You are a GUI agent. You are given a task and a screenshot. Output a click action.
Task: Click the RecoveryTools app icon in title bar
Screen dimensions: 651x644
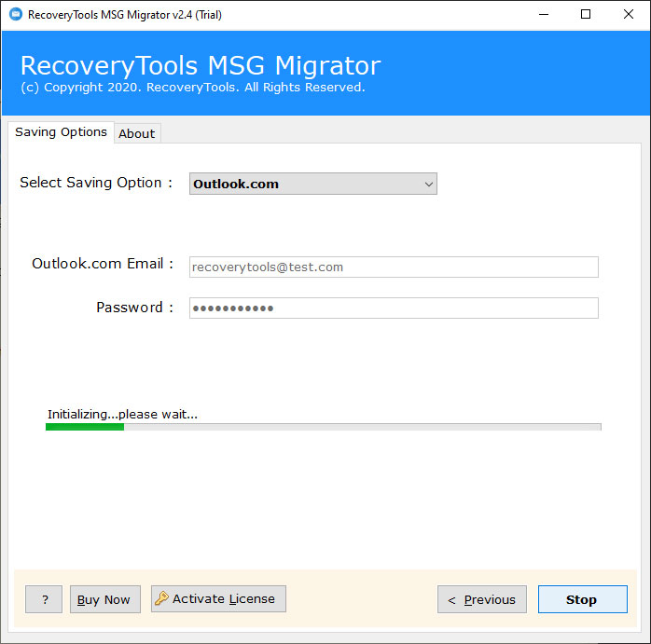tap(16, 14)
